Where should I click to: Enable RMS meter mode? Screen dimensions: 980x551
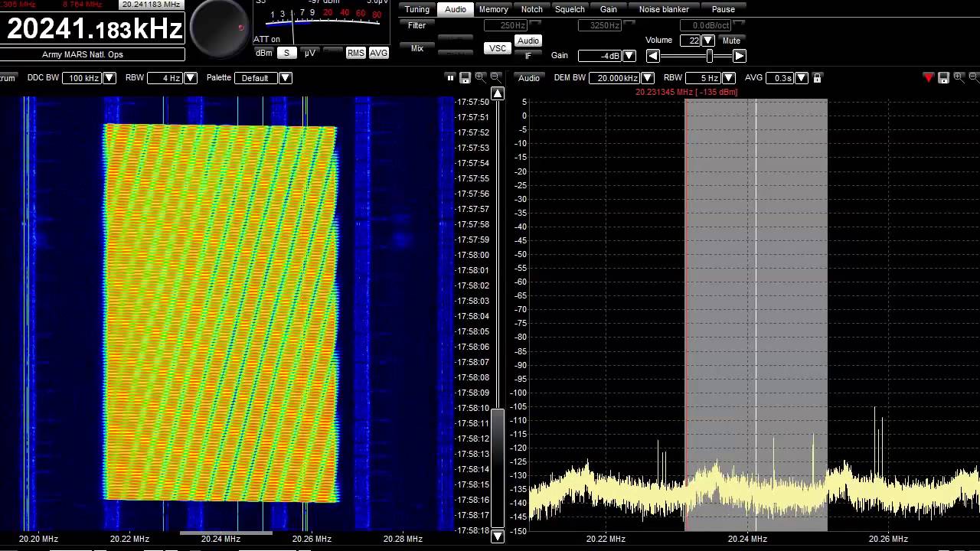click(x=355, y=53)
